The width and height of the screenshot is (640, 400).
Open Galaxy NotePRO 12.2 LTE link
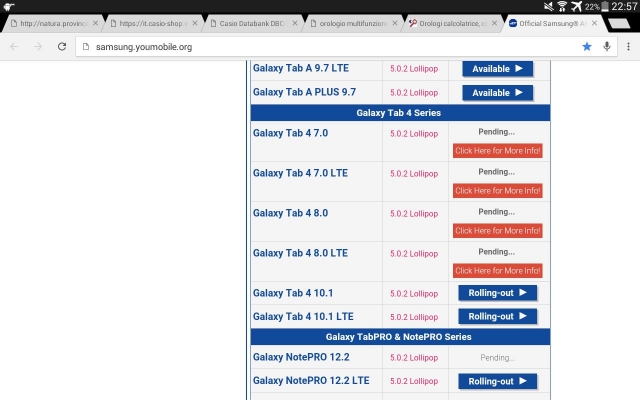[x=311, y=380]
